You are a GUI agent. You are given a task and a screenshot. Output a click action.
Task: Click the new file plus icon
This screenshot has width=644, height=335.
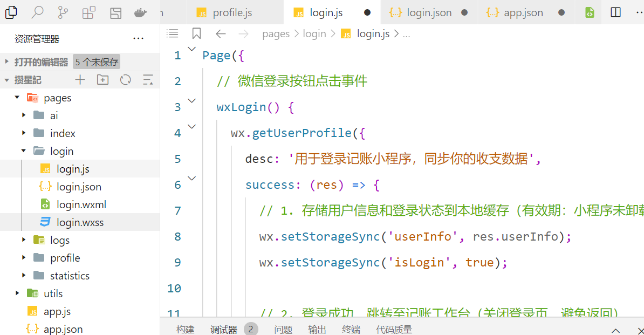(x=80, y=80)
